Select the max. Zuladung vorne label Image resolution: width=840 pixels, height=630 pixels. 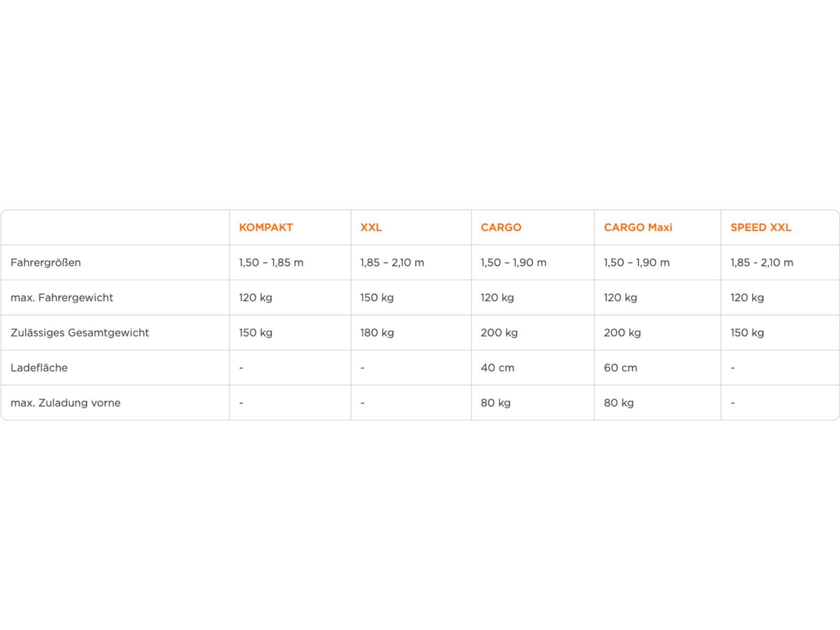pos(66,403)
